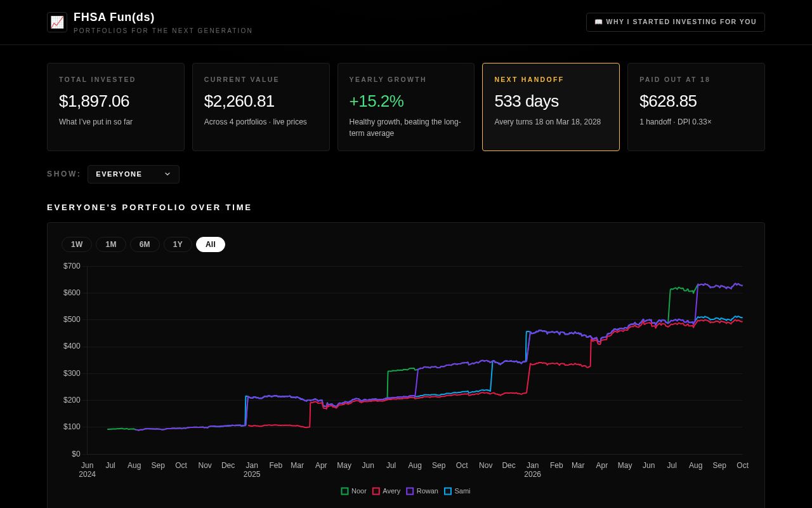Click the 533 days value

tap(527, 101)
